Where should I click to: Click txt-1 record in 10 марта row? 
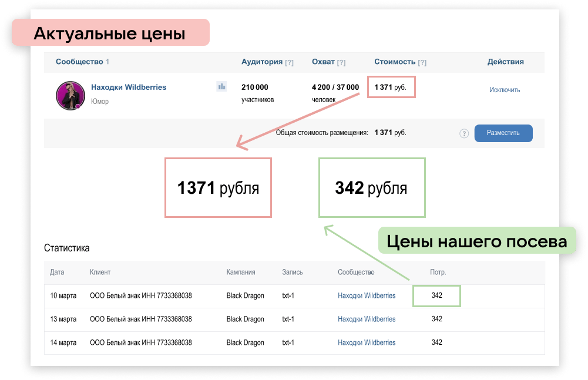click(x=288, y=295)
